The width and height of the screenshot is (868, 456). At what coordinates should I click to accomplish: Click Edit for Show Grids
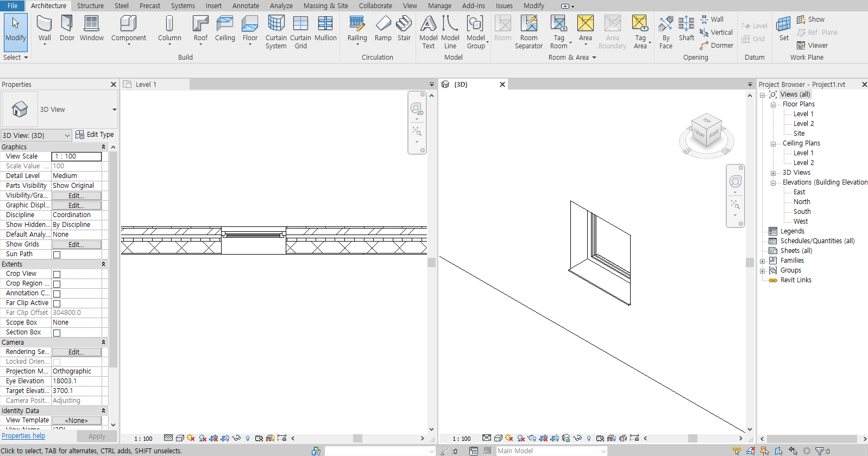[77, 244]
